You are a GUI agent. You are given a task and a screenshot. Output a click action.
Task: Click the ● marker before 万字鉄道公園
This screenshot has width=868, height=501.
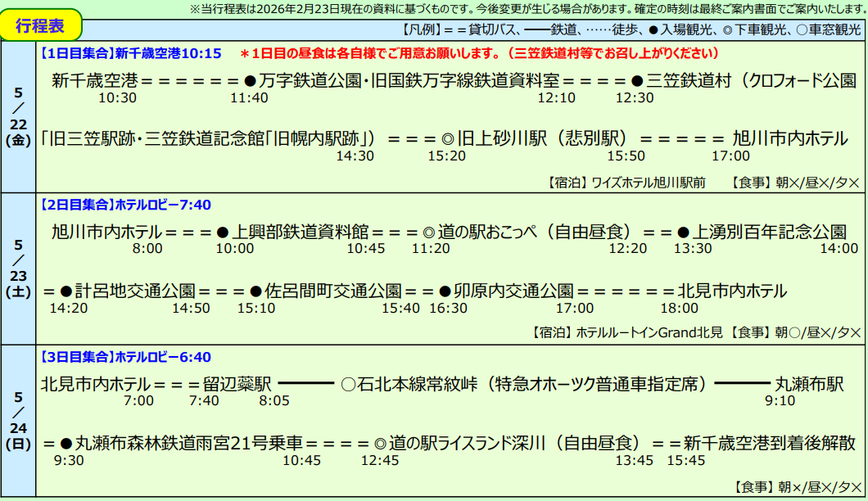click(x=251, y=81)
